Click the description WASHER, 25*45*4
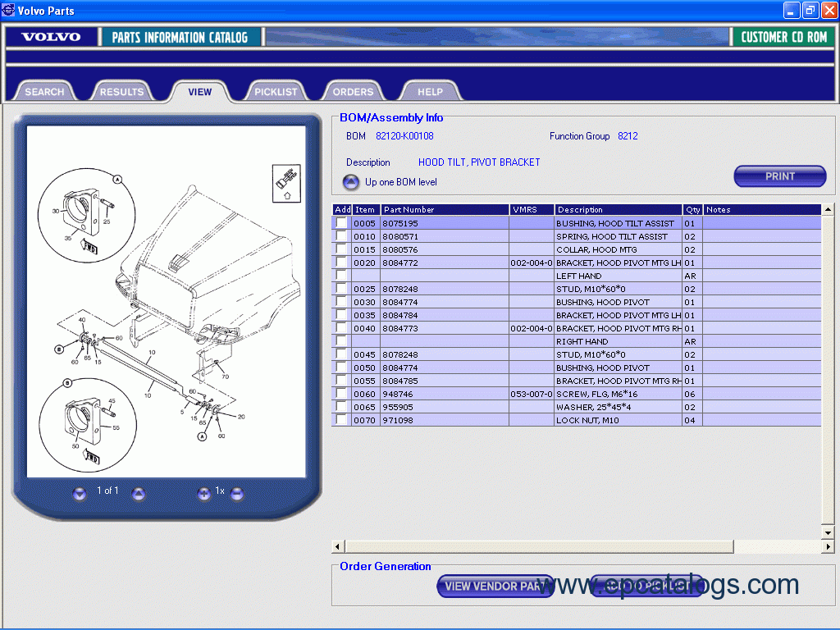 (594, 407)
